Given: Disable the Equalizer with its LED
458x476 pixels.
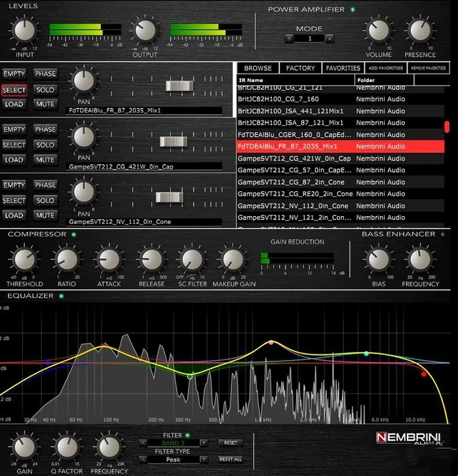Looking at the screenshot, I should pyautogui.click(x=61, y=296).
